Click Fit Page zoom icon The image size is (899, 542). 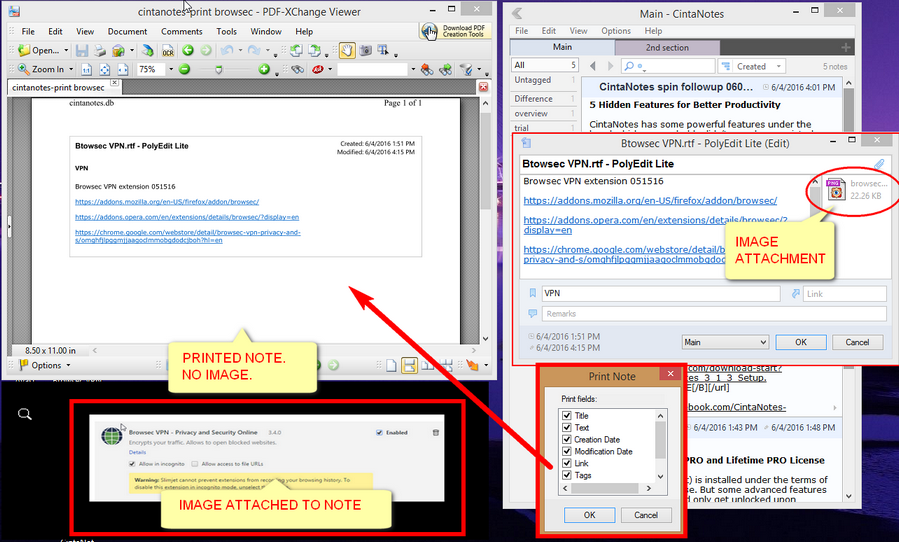(x=104, y=69)
